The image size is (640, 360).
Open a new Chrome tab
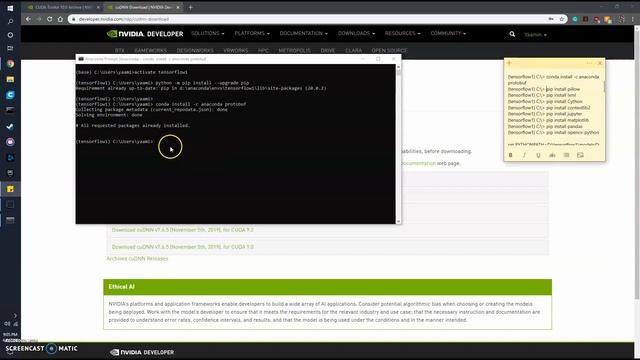click(x=190, y=7)
